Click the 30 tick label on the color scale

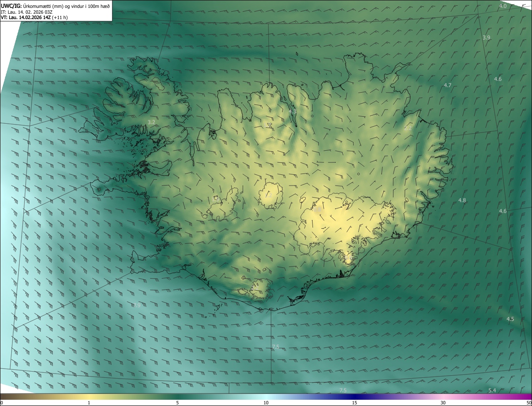443,403
